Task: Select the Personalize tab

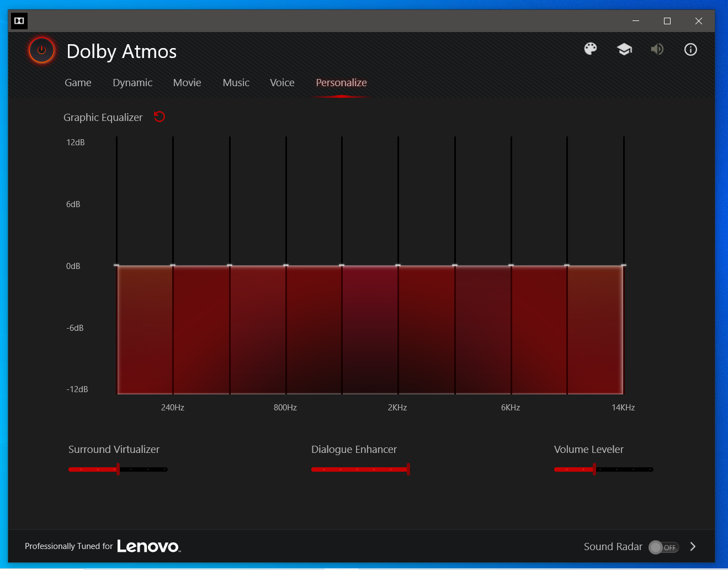Action: click(341, 83)
